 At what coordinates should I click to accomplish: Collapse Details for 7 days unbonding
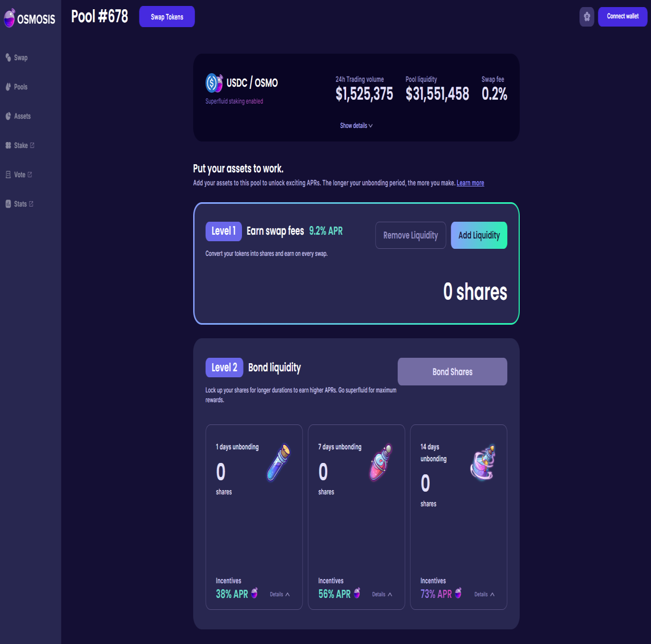pos(382,595)
